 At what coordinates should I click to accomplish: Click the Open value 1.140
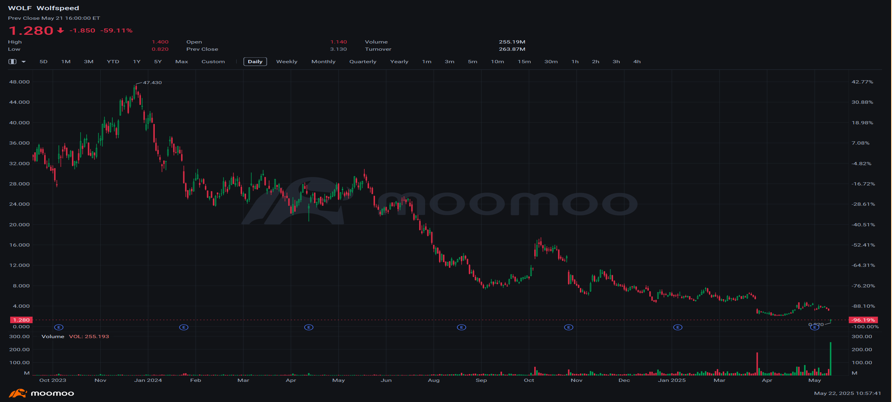pyautogui.click(x=338, y=42)
